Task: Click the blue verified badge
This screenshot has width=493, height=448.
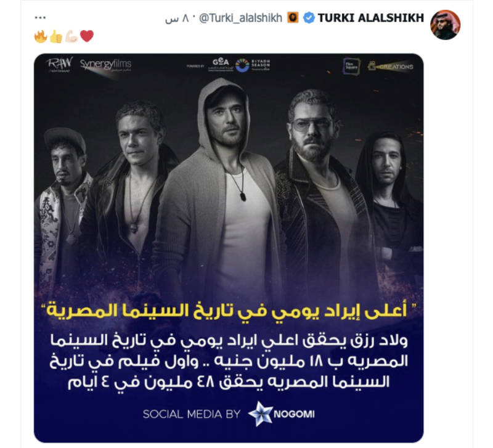Action: click(x=309, y=18)
